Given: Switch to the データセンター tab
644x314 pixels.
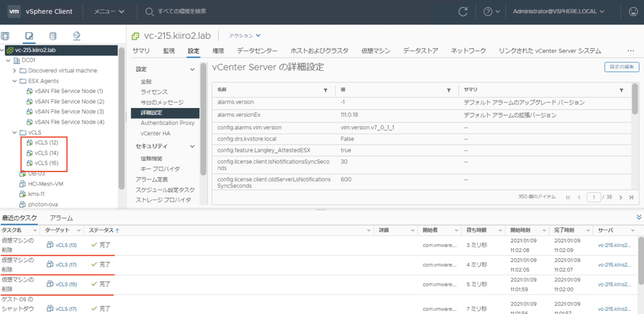Looking at the screenshot, I should [x=257, y=51].
